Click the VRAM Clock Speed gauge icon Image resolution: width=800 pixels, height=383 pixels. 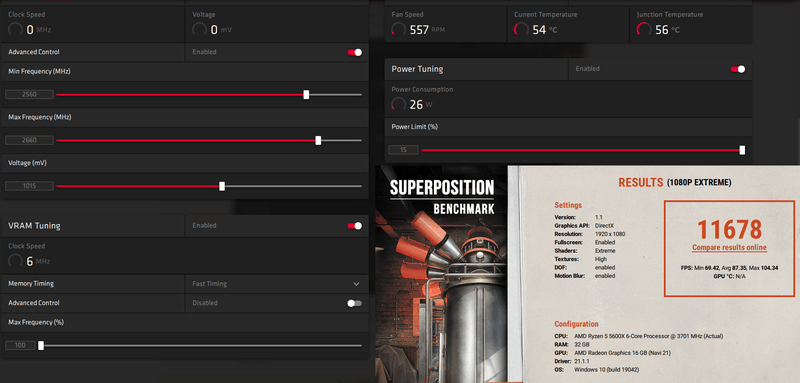(x=16, y=261)
